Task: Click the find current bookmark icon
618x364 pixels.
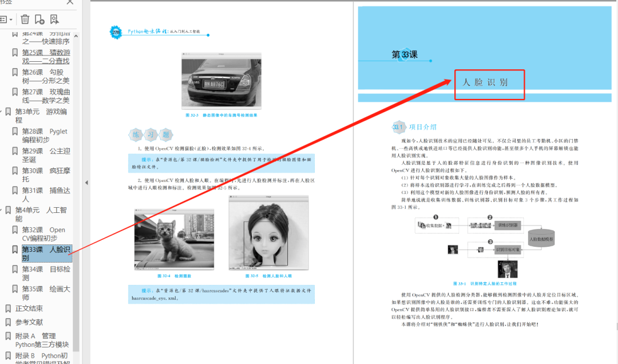Action: [54, 19]
